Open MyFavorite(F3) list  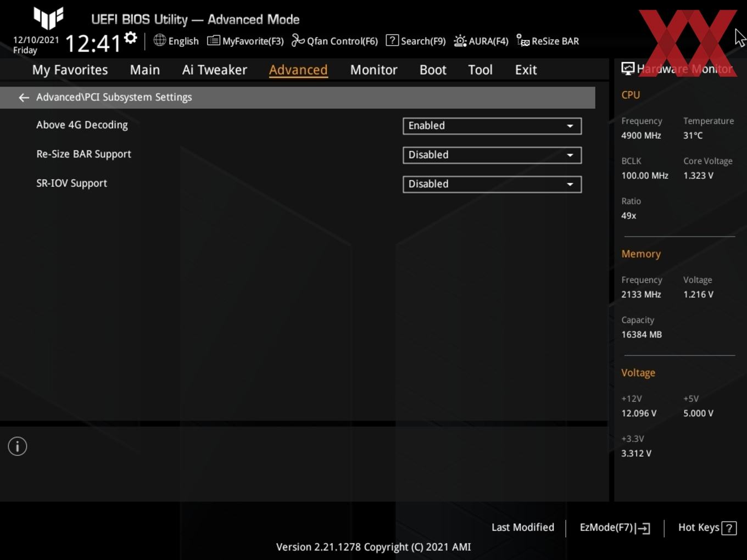coord(245,41)
